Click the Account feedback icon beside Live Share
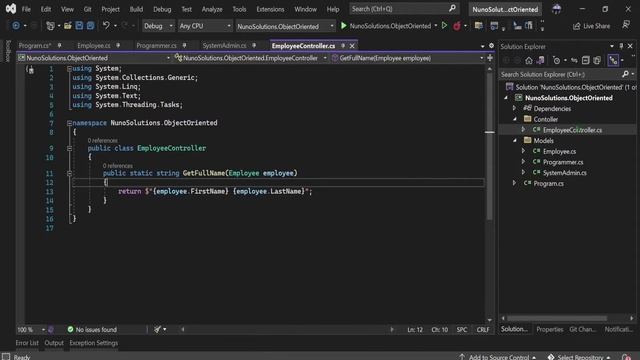Screen dimensions: 640x360 coord(626,25)
